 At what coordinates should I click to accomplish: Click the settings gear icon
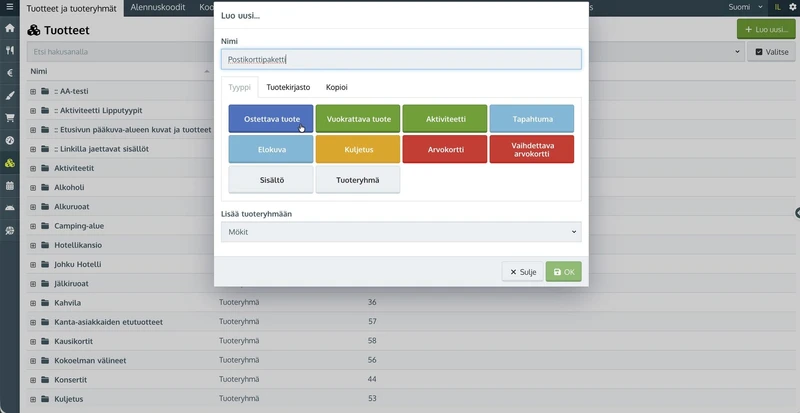[x=792, y=7]
